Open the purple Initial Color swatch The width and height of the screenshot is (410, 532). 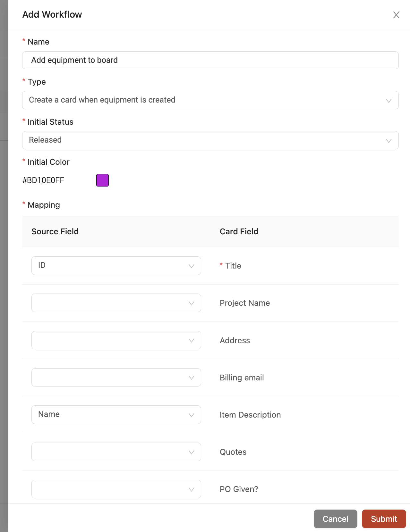[x=102, y=180]
